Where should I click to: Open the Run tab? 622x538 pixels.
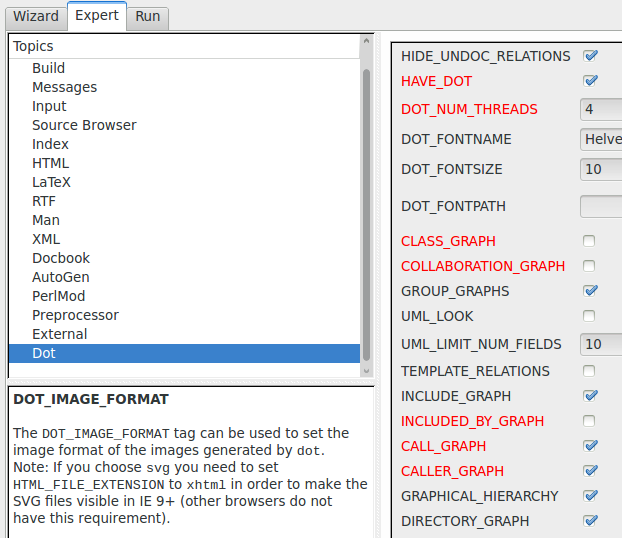coord(148,17)
